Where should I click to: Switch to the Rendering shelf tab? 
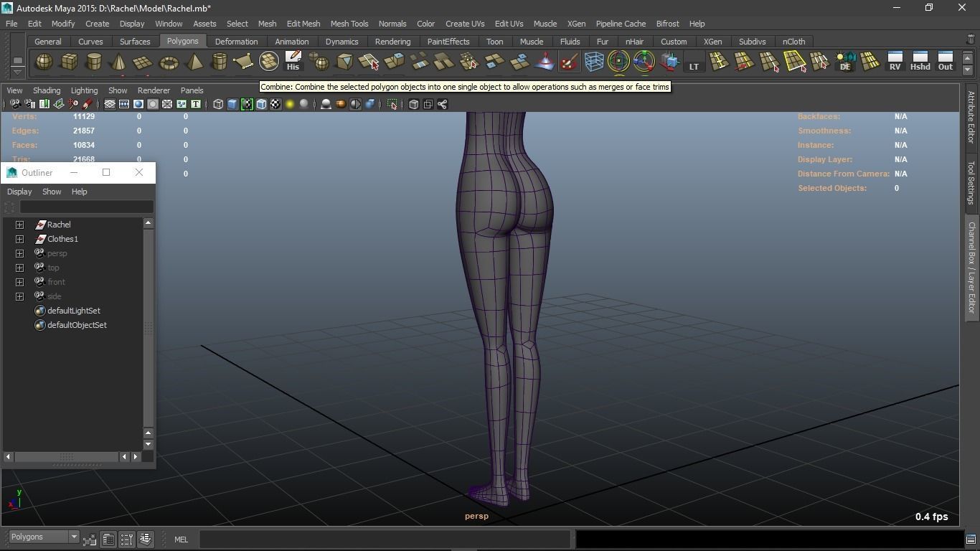392,42
